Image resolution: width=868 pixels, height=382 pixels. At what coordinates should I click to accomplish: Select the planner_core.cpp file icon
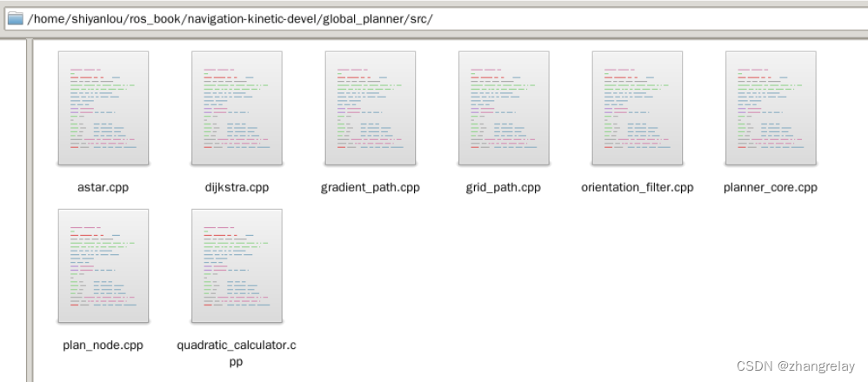tap(771, 108)
